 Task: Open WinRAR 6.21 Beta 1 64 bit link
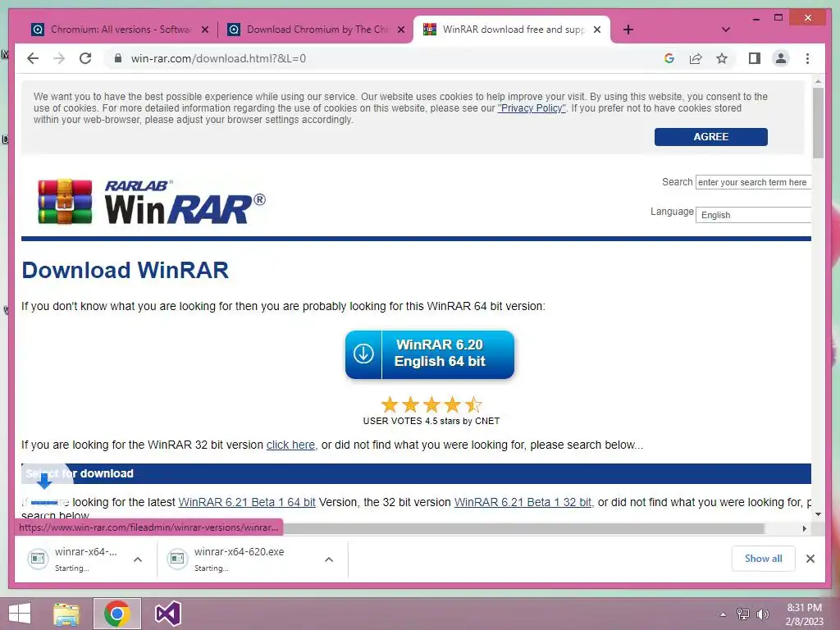[x=247, y=502]
